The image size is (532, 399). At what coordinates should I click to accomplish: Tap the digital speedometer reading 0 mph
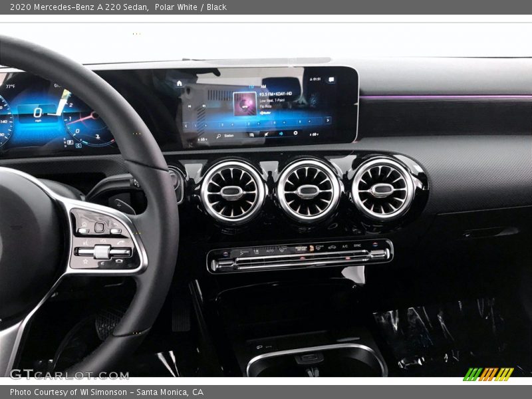click(x=38, y=114)
